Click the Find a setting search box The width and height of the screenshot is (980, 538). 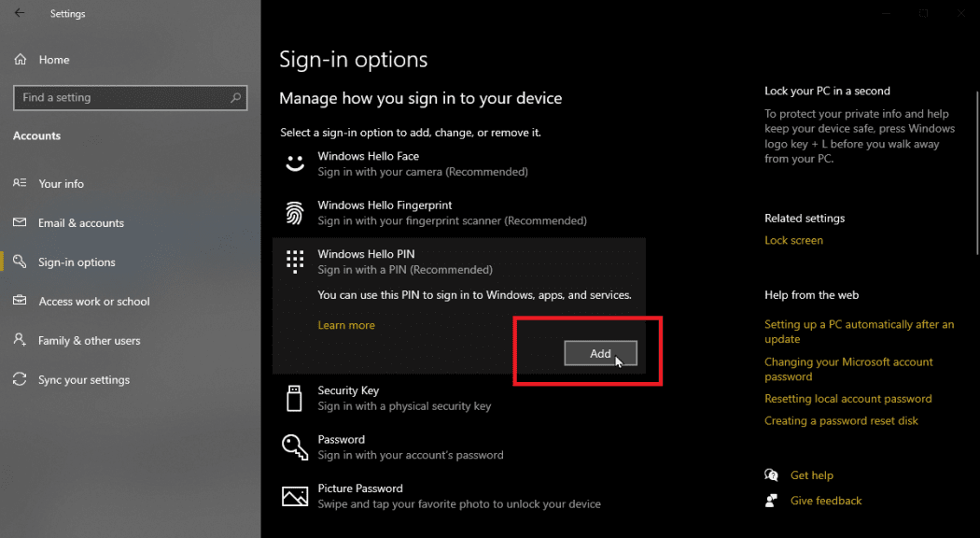(x=130, y=97)
